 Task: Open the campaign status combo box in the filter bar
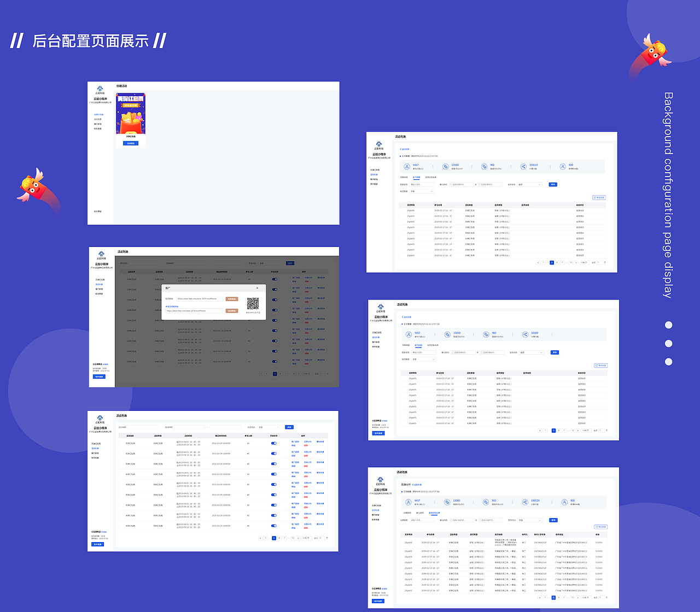point(269,427)
